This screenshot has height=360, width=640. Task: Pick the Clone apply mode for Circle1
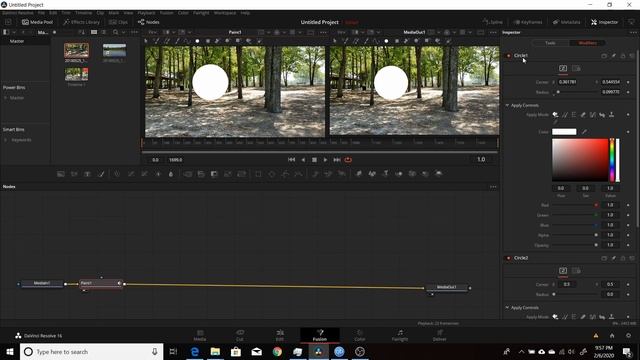(564, 115)
